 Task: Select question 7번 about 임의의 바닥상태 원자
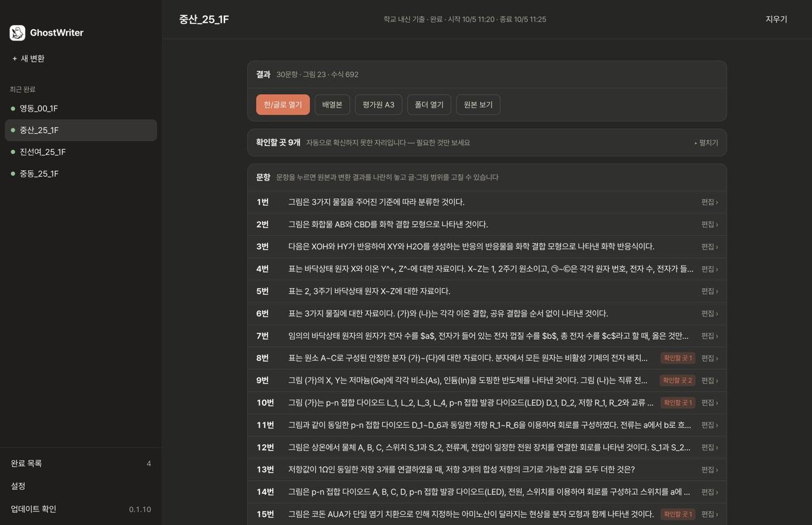(x=487, y=336)
